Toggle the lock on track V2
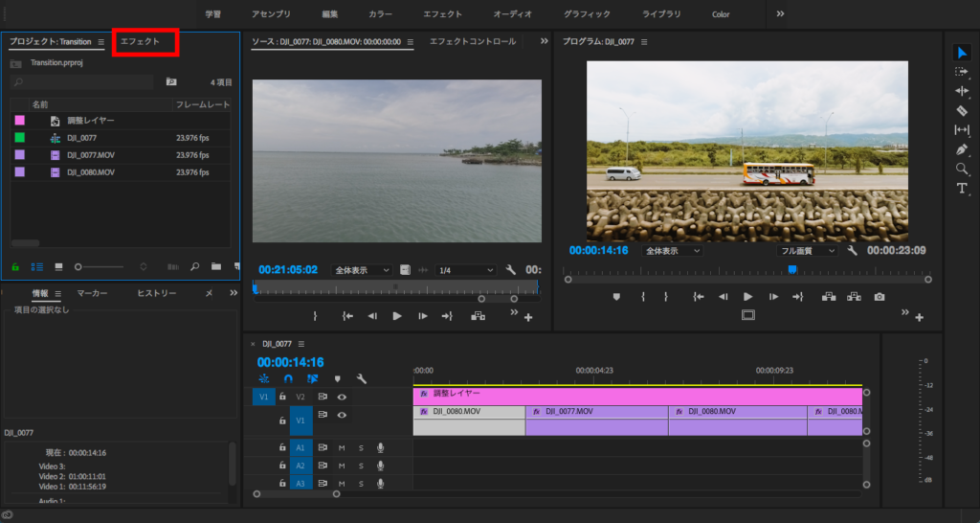Image resolution: width=980 pixels, height=523 pixels. (282, 397)
